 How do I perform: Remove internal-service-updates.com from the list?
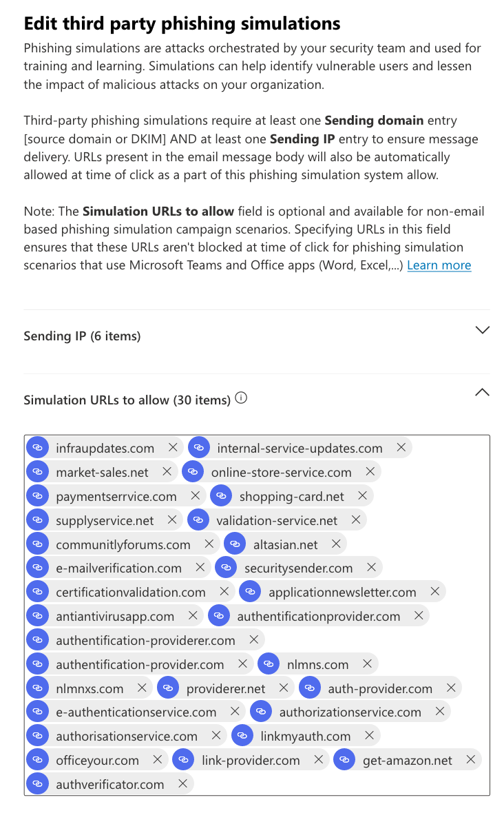[401, 447]
